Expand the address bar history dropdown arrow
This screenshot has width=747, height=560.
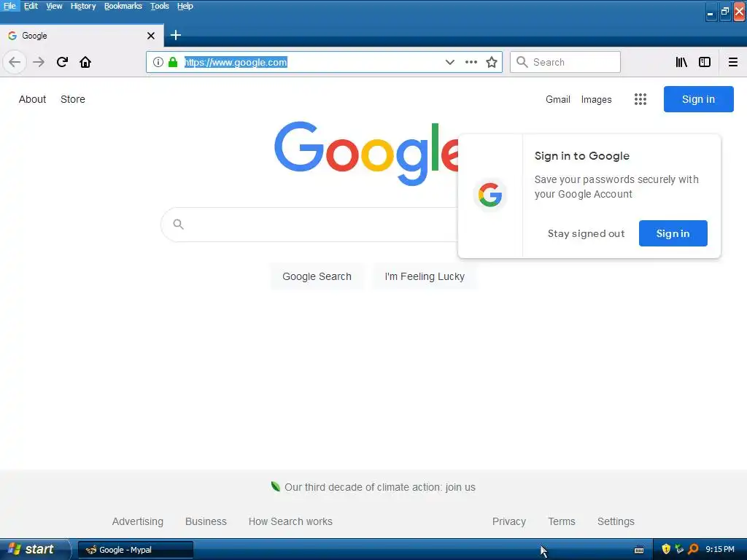click(449, 63)
